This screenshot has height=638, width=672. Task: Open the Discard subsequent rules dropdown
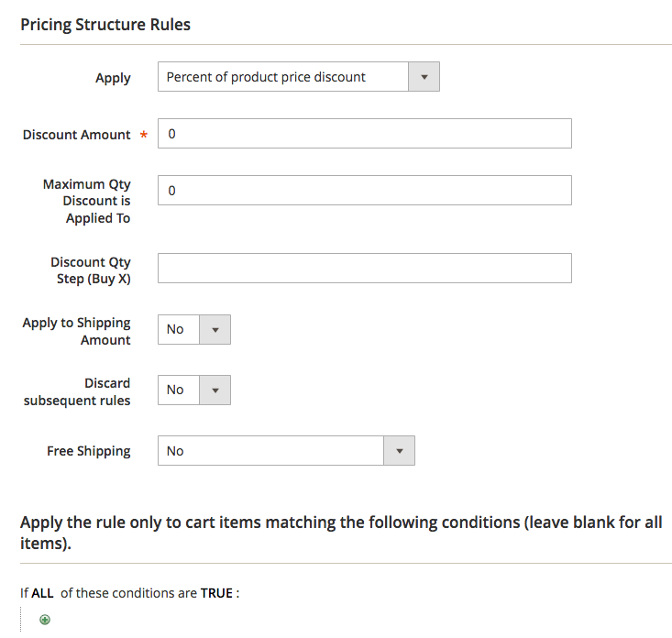coord(194,390)
